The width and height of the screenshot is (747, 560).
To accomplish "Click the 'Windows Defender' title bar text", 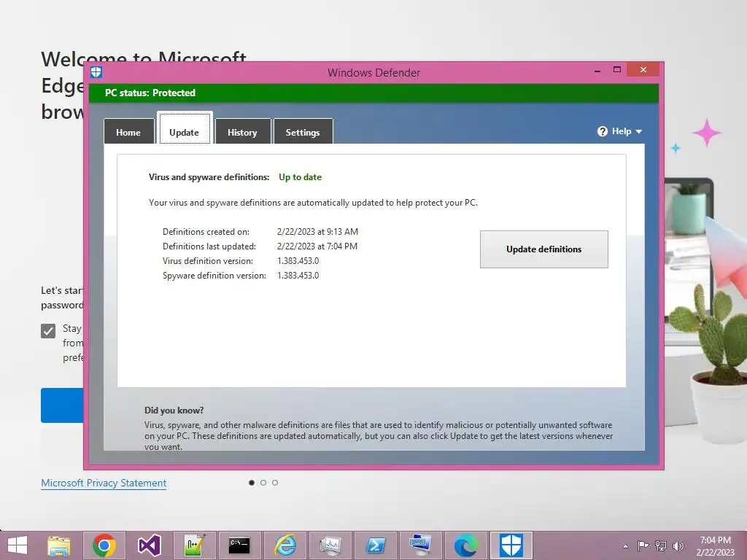I will click(x=374, y=73).
